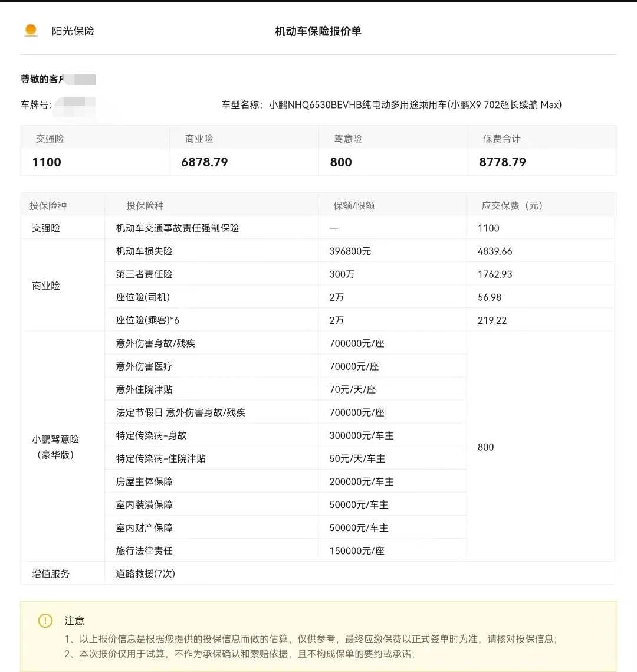Click the premium 1762.93

495,274
